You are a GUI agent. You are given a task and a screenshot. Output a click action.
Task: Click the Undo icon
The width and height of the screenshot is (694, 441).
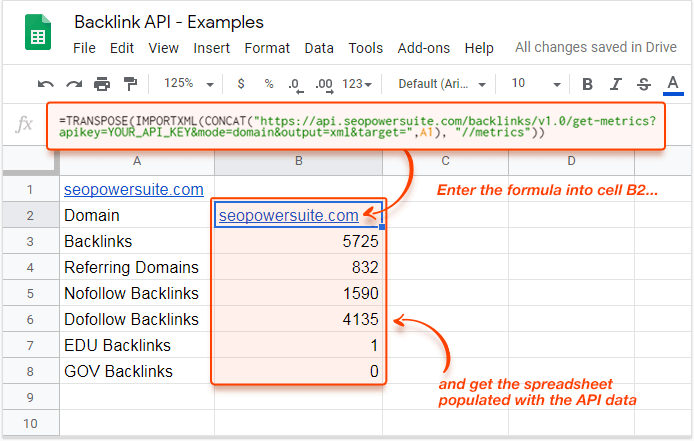tap(46, 84)
